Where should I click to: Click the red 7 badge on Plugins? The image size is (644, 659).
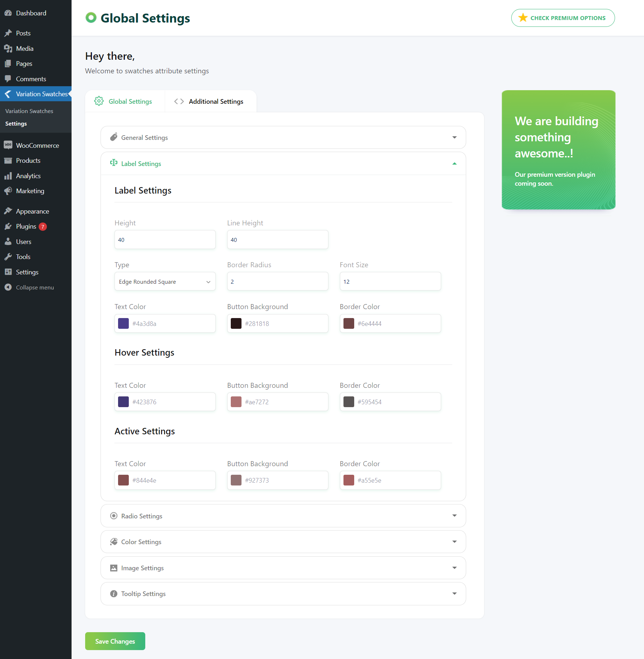tap(43, 226)
